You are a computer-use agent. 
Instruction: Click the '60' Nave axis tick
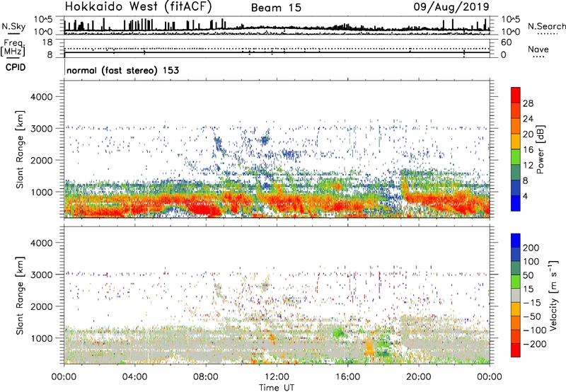coord(506,42)
